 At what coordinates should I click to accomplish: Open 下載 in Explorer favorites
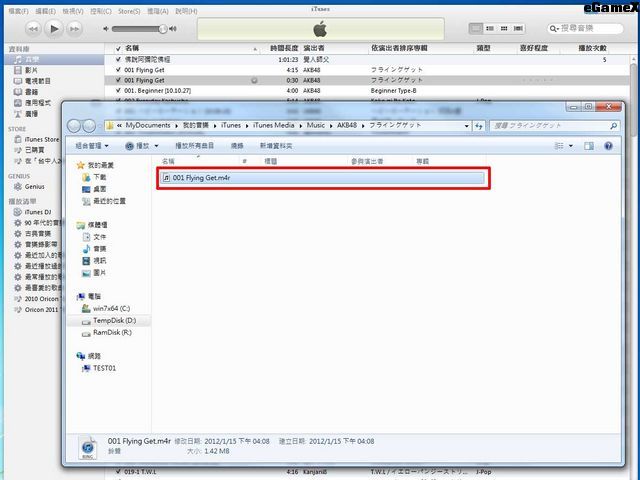pyautogui.click(x=94, y=177)
